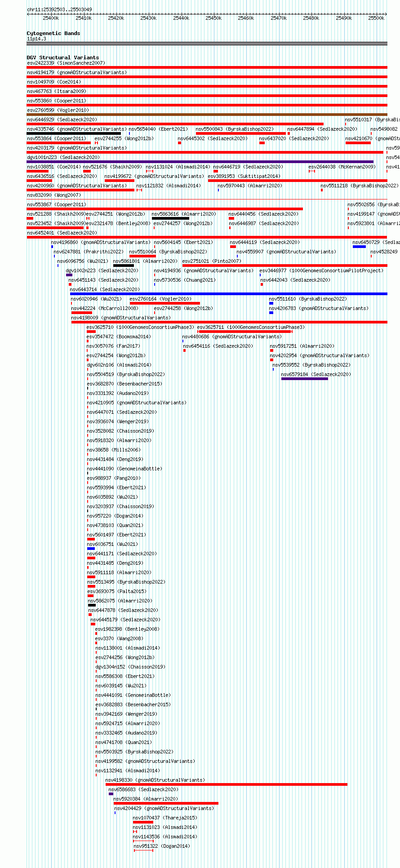Open nsv5862075 (Almarri2020) label
Viewport: 400px width, 868px height.
pyautogui.click(x=120, y=601)
